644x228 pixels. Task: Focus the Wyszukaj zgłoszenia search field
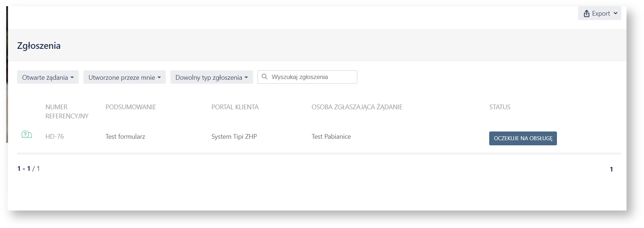311,77
